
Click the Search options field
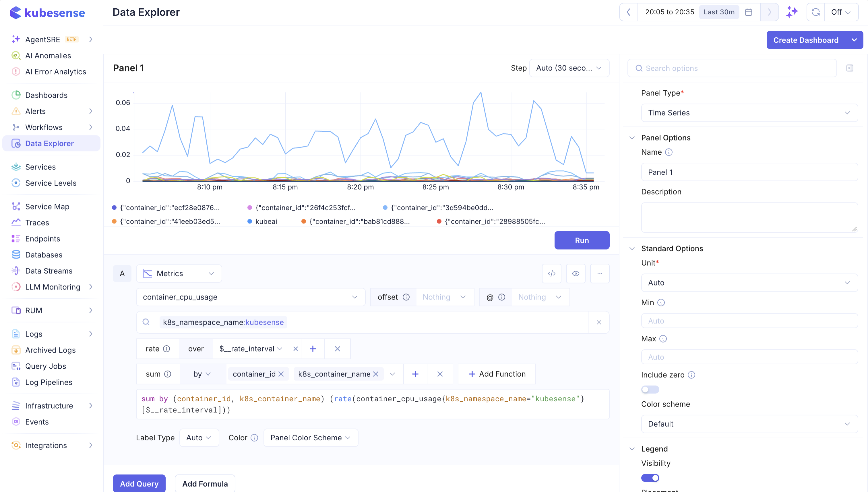(732, 68)
